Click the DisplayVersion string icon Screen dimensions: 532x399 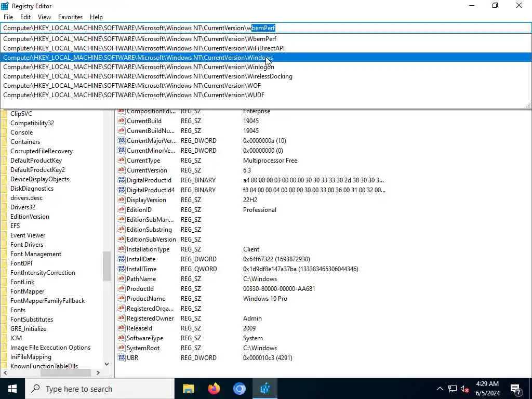point(122,200)
